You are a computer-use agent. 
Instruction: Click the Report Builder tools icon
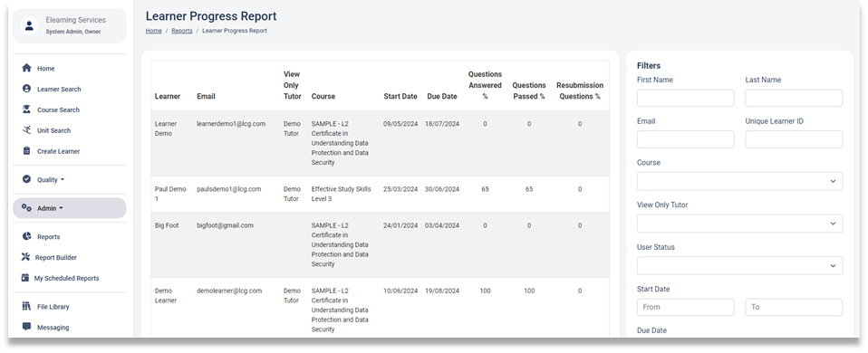click(x=25, y=257)
